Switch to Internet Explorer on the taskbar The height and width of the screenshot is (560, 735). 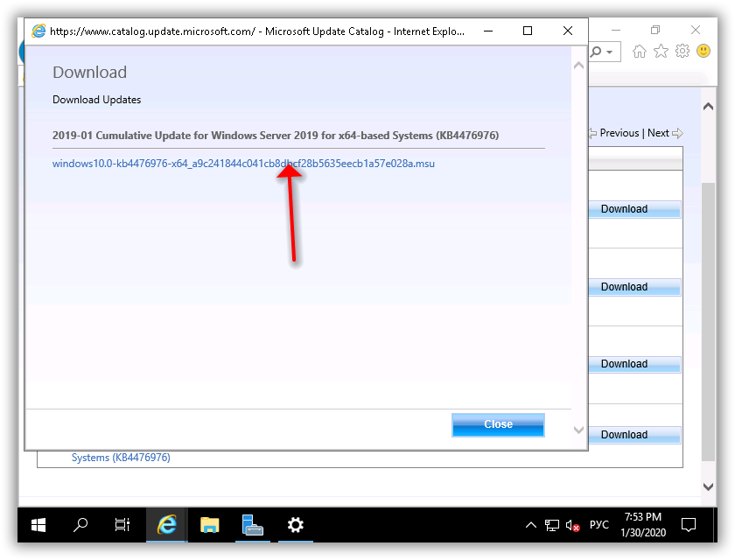point(166,525)
